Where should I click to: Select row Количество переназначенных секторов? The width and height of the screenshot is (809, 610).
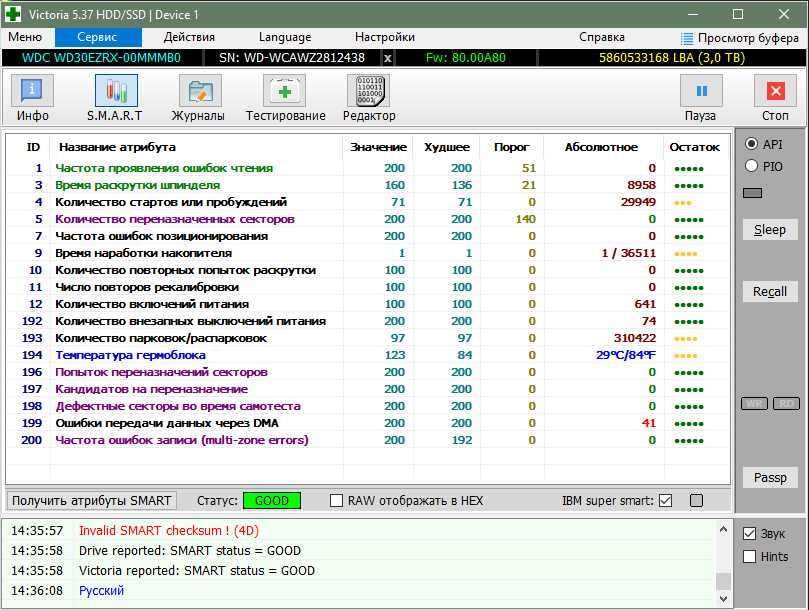368,219
